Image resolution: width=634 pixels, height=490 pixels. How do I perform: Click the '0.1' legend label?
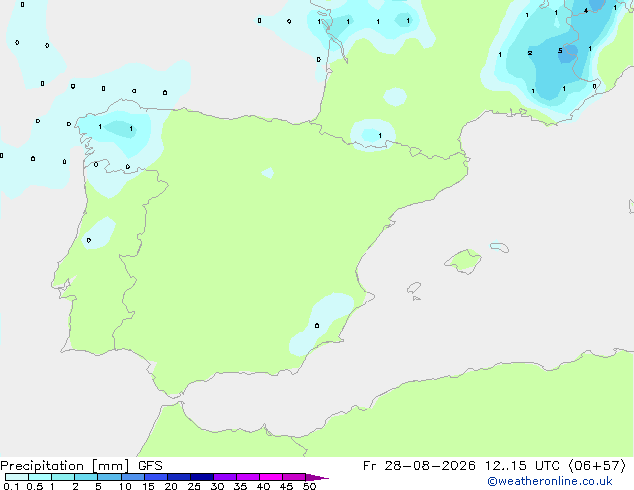[11, 486]
